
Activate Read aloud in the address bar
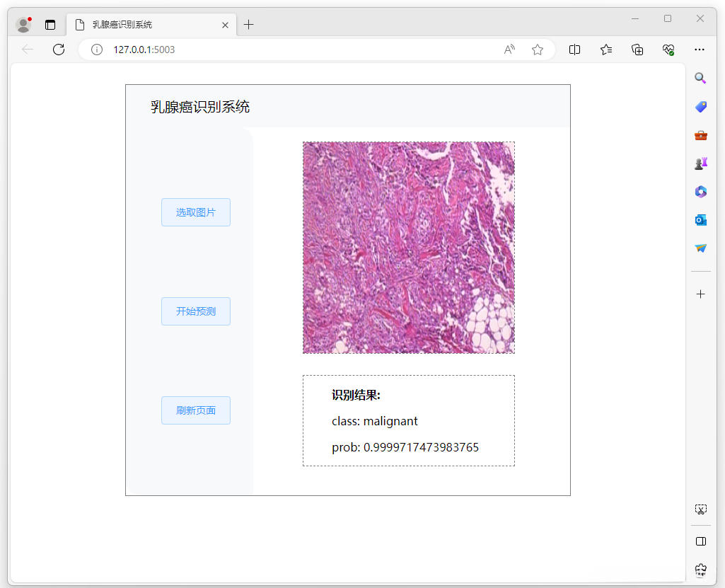tap(509, 50)
